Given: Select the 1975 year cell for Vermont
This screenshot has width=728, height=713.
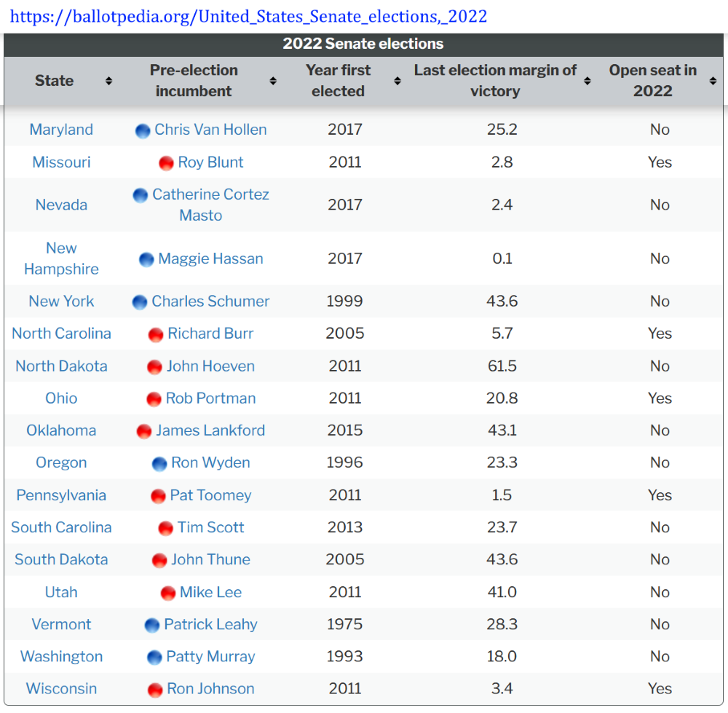Looking at the screenshot, I should (x=344, y=624).
